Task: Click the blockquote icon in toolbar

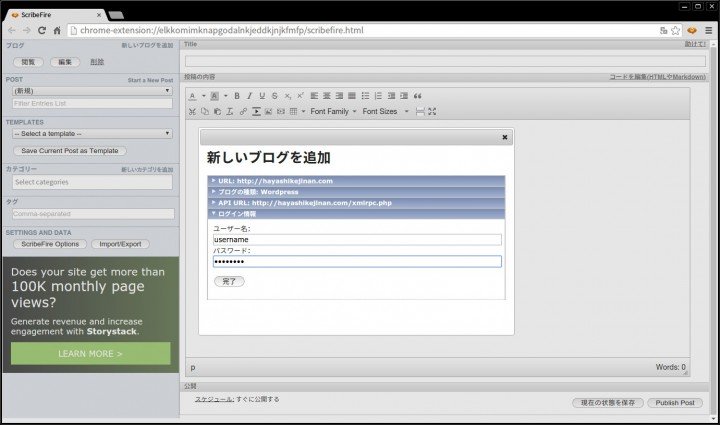Action: click(418, 96)
